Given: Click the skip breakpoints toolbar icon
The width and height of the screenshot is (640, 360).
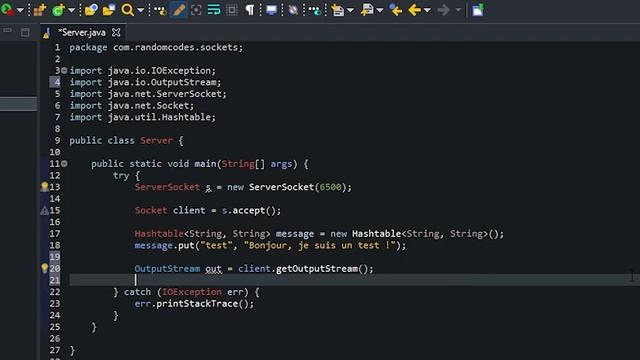Looking at the screenshot, I should point(293,10).
